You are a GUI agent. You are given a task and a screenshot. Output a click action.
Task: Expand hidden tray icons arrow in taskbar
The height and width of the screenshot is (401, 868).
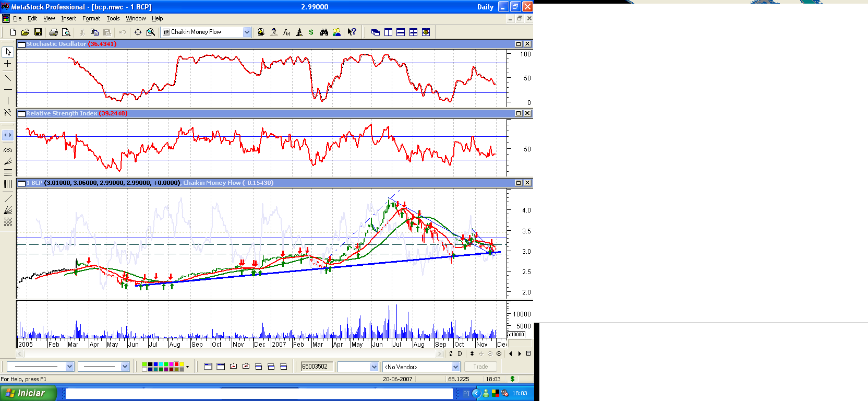point(476,394)
